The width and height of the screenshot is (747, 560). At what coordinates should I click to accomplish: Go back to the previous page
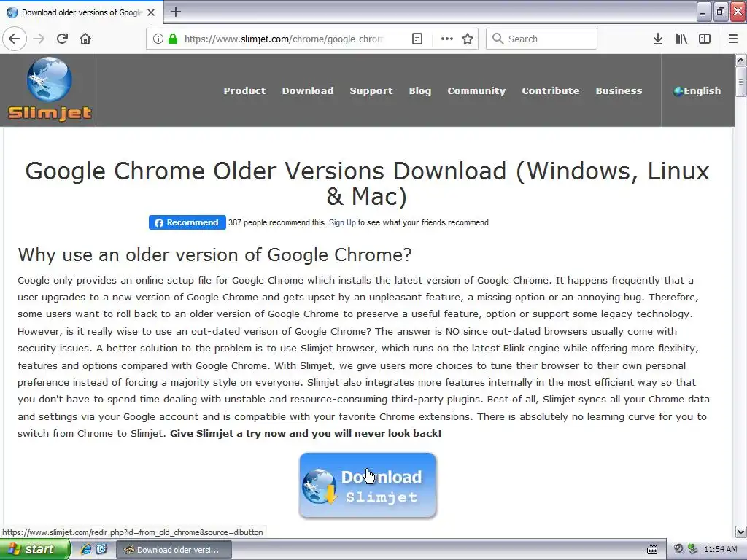pos(15,39)
